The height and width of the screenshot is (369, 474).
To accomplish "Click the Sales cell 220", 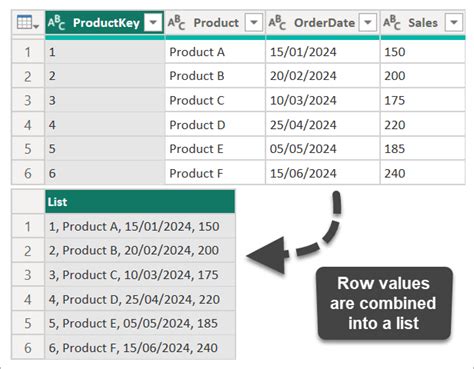I will [x=423, y=125].
